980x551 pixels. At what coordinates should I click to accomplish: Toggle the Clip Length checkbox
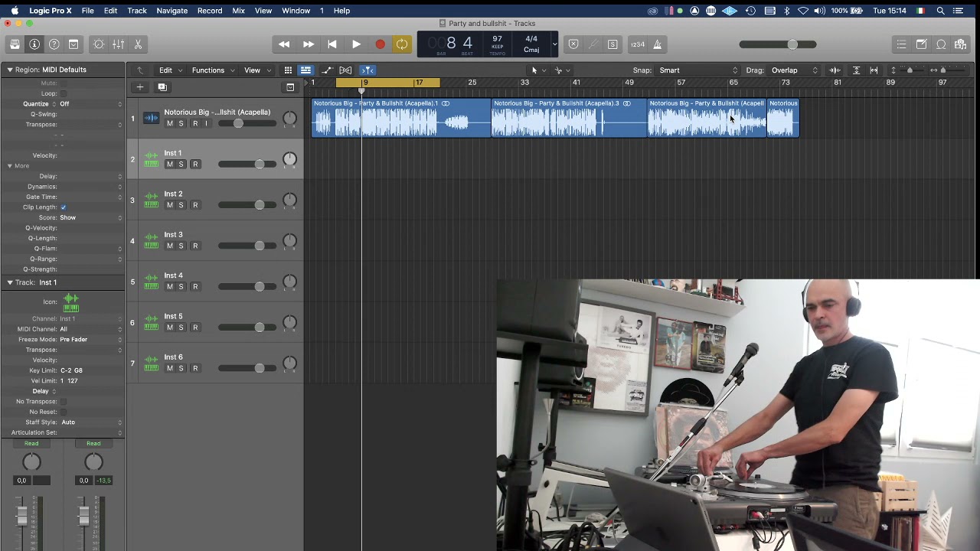[63, 207]
